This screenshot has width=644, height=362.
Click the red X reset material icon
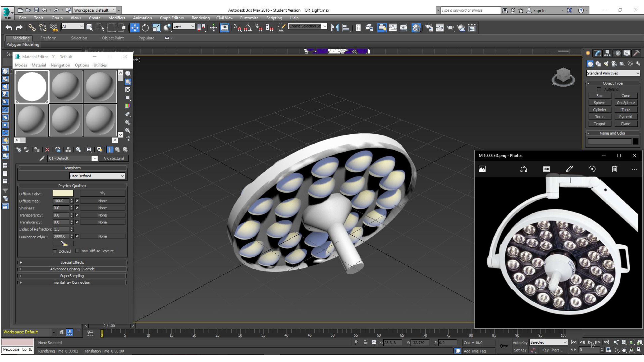pyautogui.click(x=47, y=150)
